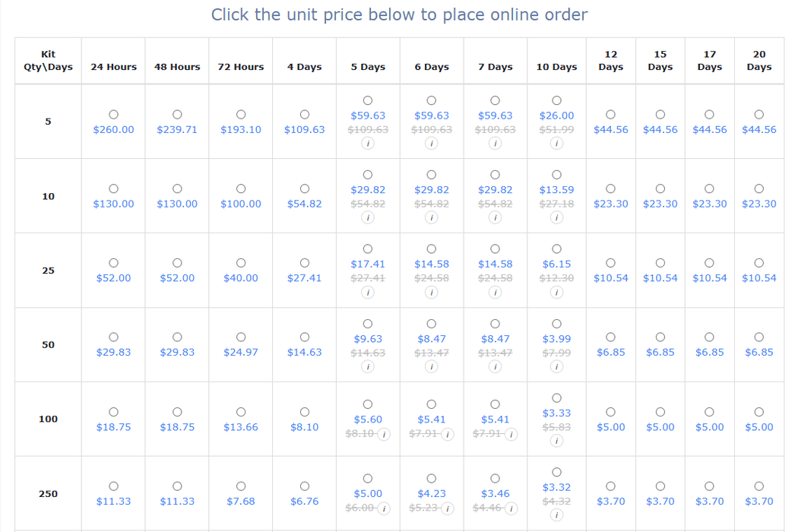Click info icon beside crossed-out $8.10 price
795x532 pixels.
click(384, 434)
